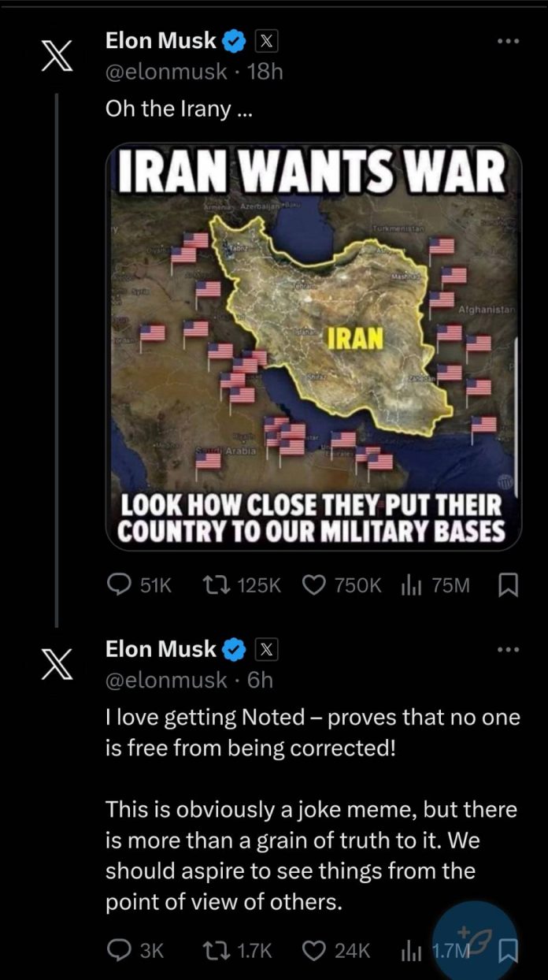Open the 'Oh the Irany' tweet text
Screen dimensions: 548x980
(x=180, y=110)
